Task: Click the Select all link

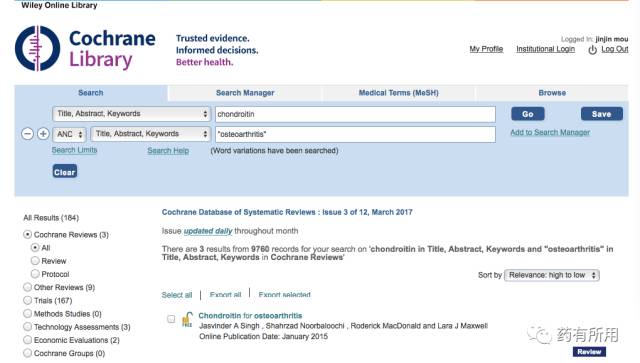Action: pyautogui.click(x=177, y=295)
